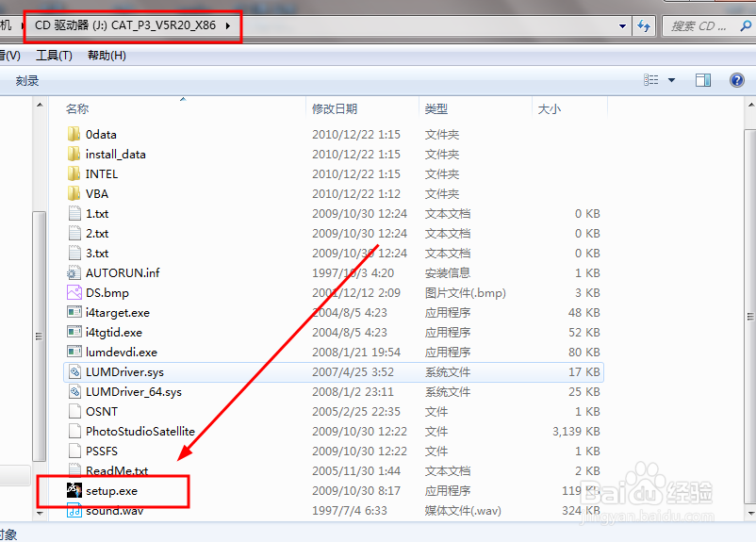Select the 1.txt file icon
This screenshot has width=756, height=542.
[x=74, y=213]
